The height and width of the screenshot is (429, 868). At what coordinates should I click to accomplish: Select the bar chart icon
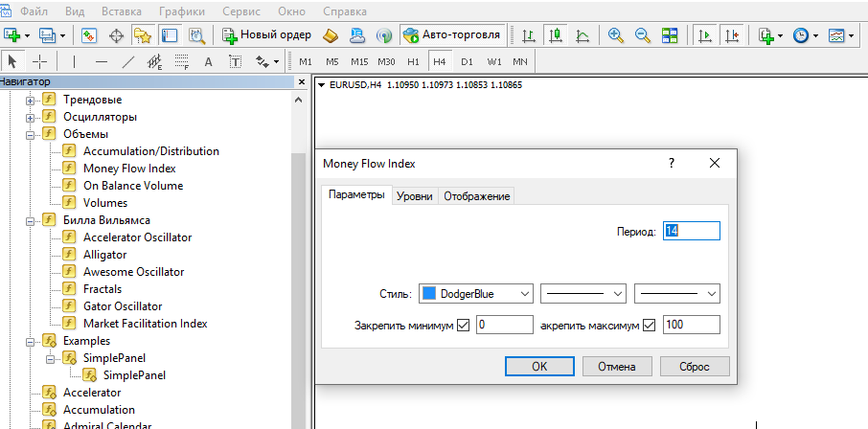pos(529,35)
